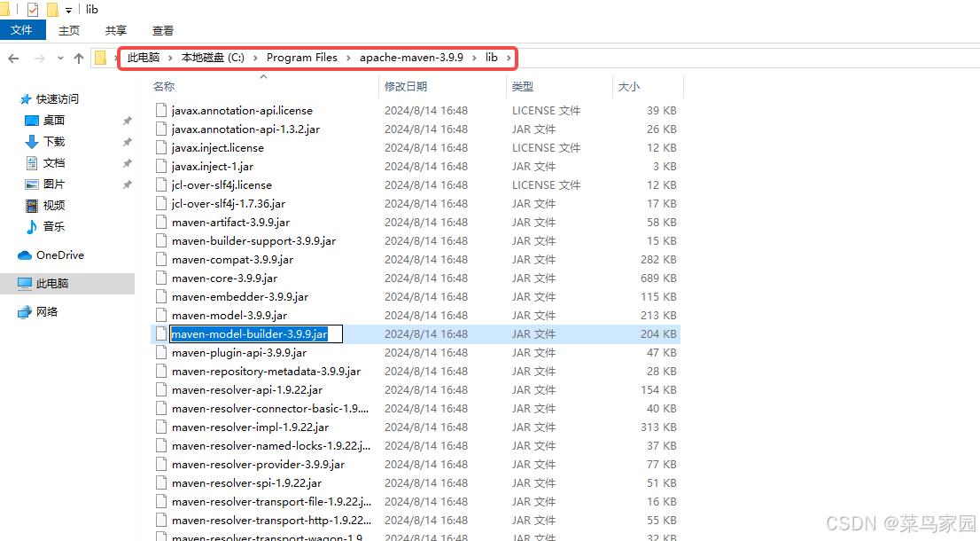
Task: Select maven-resolver-spi-1.9.22.jar file
Action: pos(246,483)
